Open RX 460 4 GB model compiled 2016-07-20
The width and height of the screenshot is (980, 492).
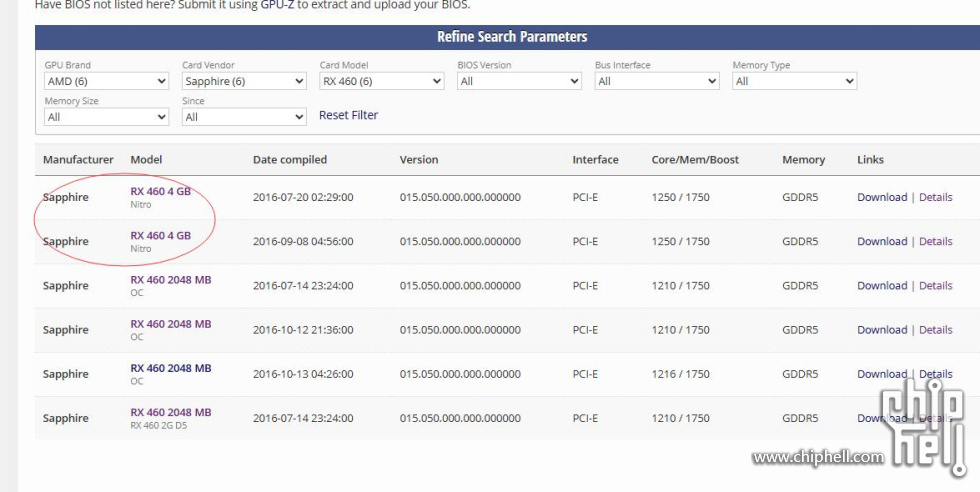pyautogui.click(x=160, y=192)
